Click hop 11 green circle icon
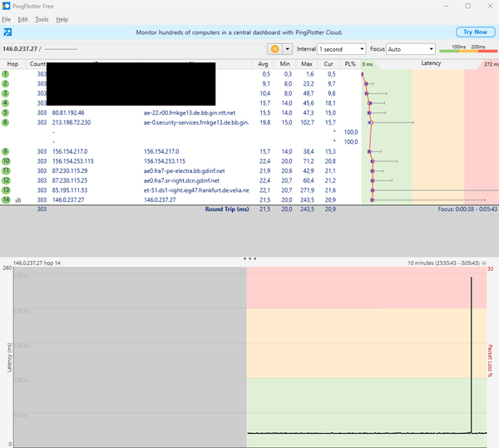This screenshot has width=499, height=448. 6,170
